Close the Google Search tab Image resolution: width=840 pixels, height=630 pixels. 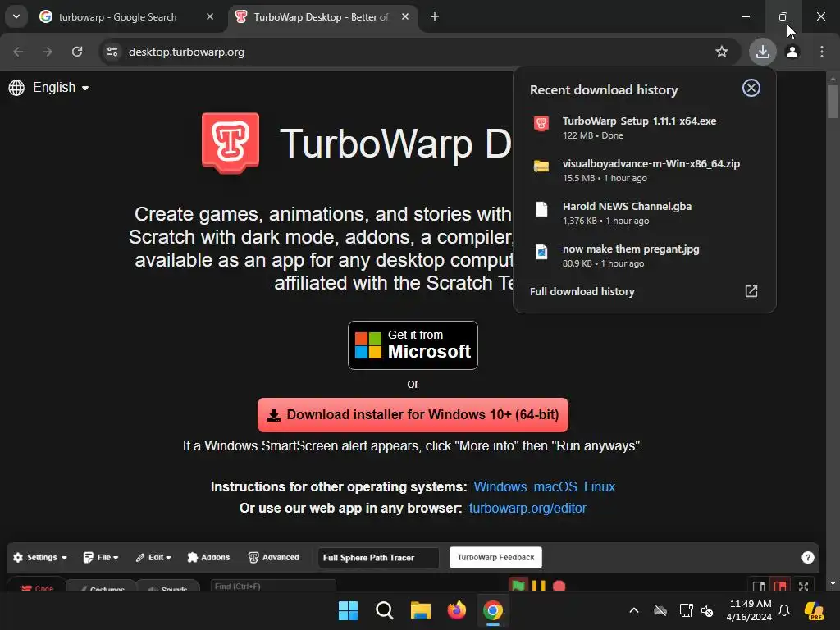point(210,16)
